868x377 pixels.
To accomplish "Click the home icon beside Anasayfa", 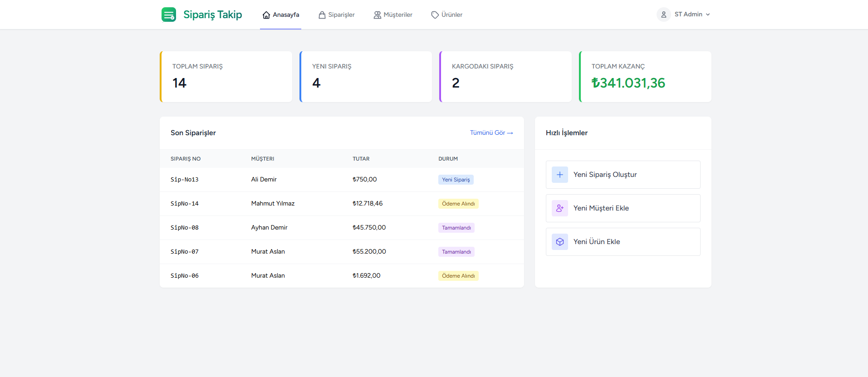I will (266, 15).
